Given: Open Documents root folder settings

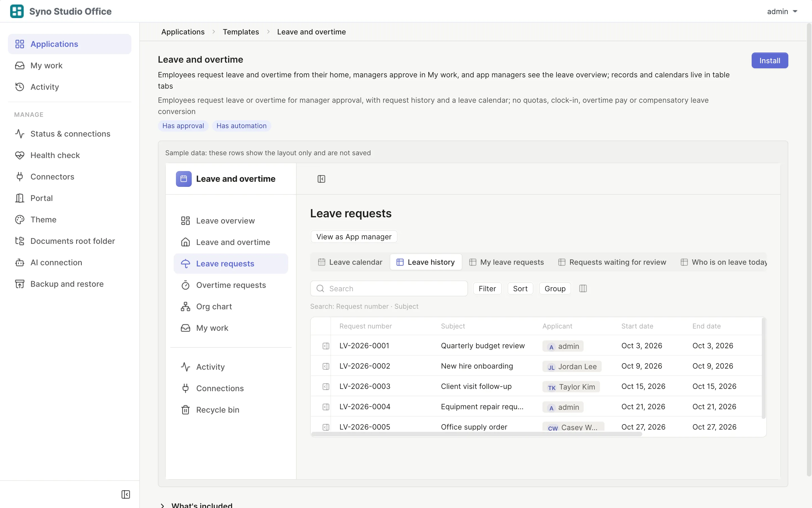Looking at the screenshot, I should (x=70, y=241).
